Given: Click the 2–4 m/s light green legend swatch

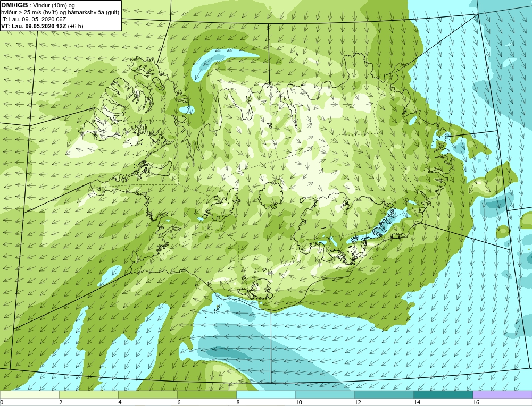Looking at the screenshot, I should pos(88,394).
